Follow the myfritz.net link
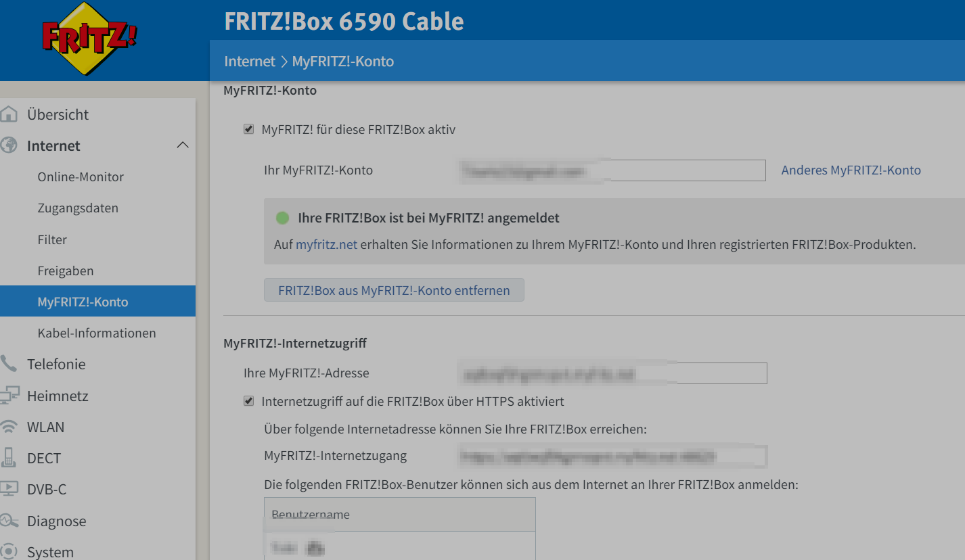The width and height of the screenshot is (965, 560). pyautogui.click(x=326, y=244)
